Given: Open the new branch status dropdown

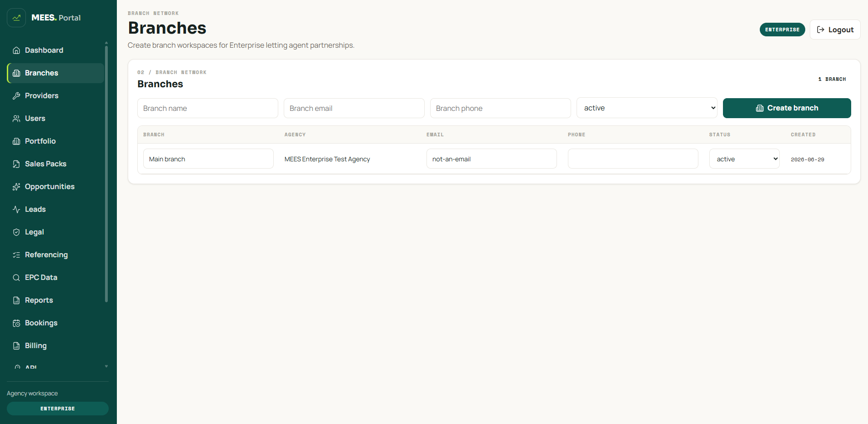Looking at the screenshot, I should (x=647, y=108).
